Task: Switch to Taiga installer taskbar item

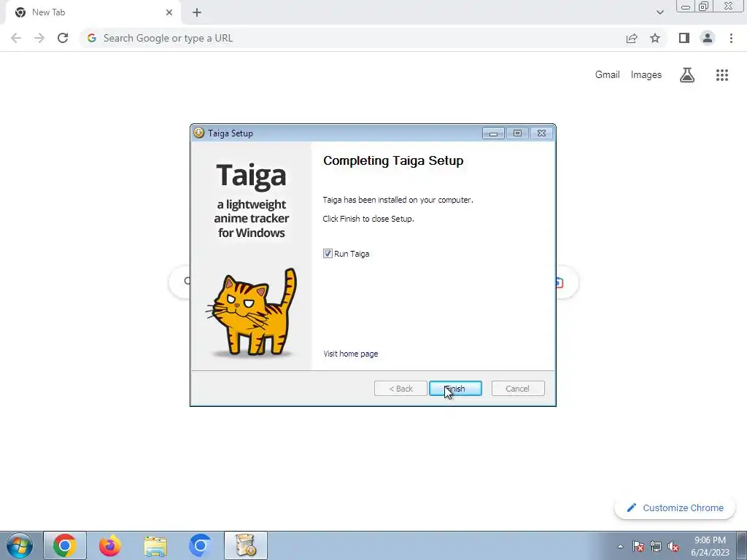Action: (x=246, y=545)
